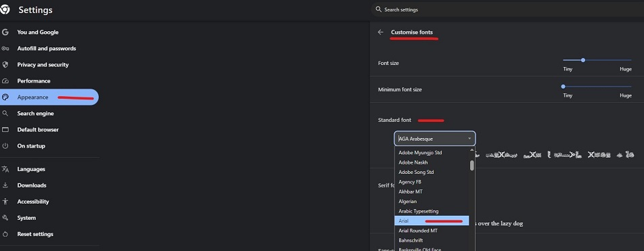The image size is (644, 251).
Task: Click the key icon for Autofill and passwords
Action: pyautogui.click(x=5, y=49)
